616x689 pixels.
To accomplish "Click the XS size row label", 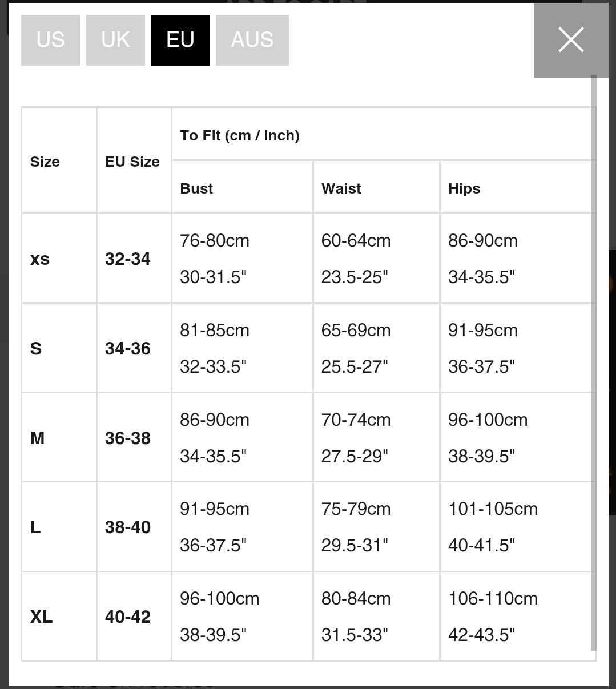I will [x=40, y=259].
